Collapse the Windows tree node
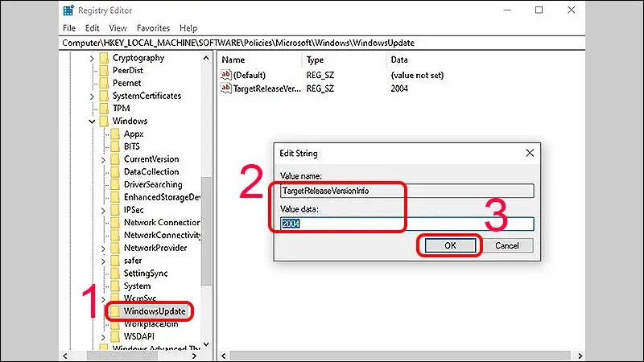The image size is (644, 362). pos(91,121)
